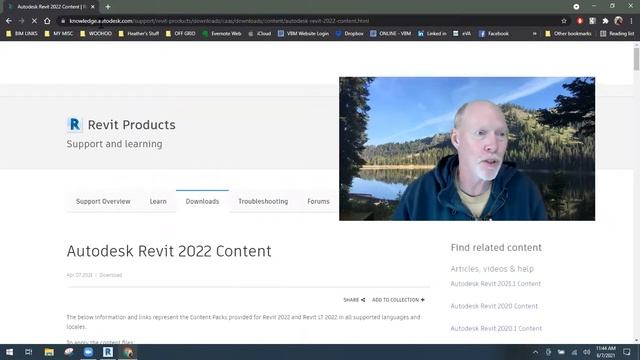Open the Heather's Stuff bookmark folder
Viewport: 640px width, 360px height.
[x=139, y=33]
